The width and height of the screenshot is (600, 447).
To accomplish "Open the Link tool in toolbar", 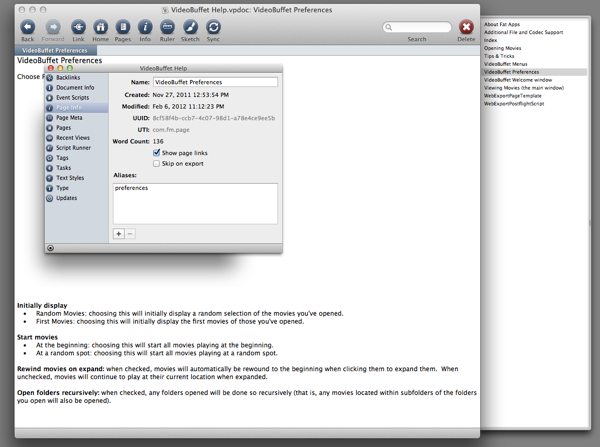I will [x=78, y=27].
